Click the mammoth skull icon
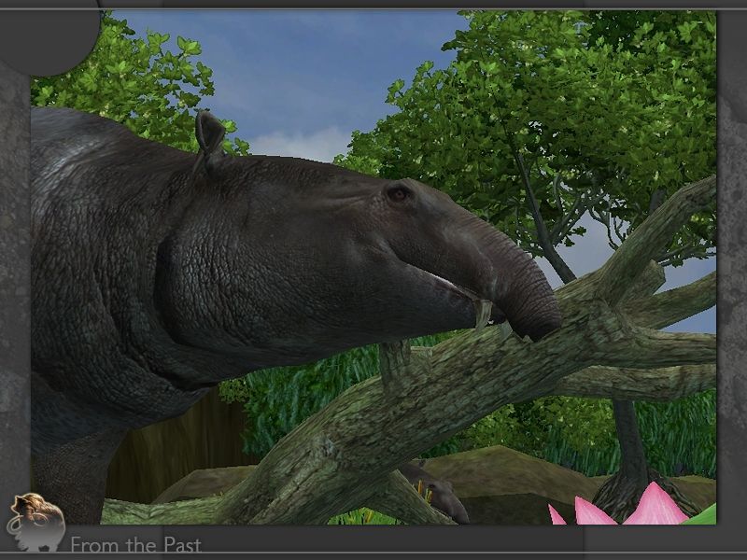The height and width of the screenshot is (560, 747). click(x=35, y=518)
